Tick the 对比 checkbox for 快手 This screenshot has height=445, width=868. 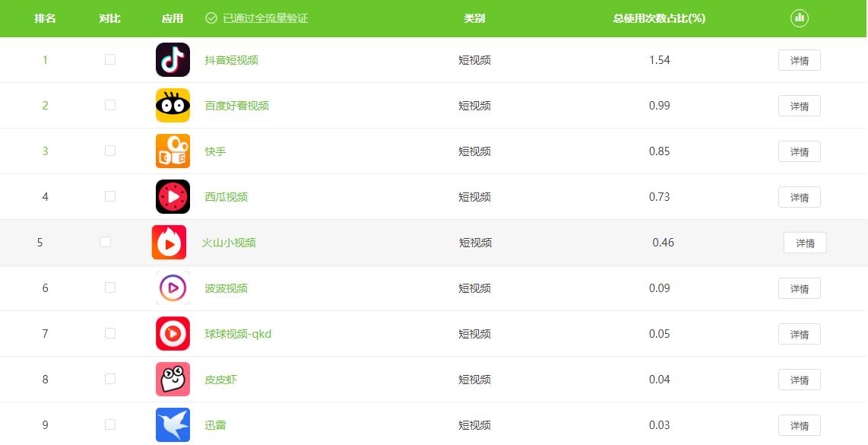tap(110, 151)
